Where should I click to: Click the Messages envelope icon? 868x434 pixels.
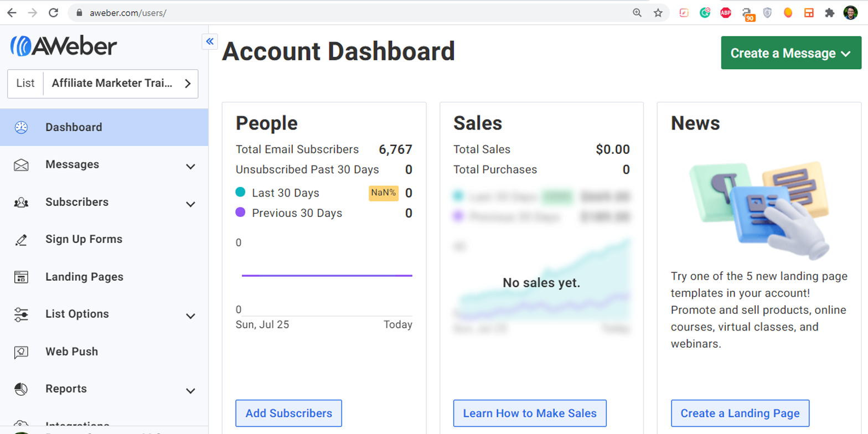tap(21, 165)
